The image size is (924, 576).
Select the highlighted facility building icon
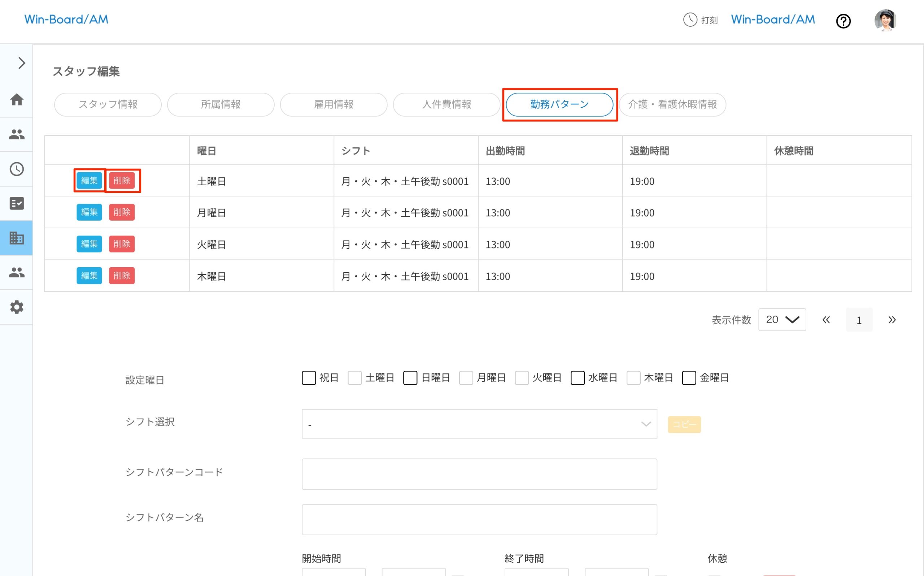pos(16,238)
